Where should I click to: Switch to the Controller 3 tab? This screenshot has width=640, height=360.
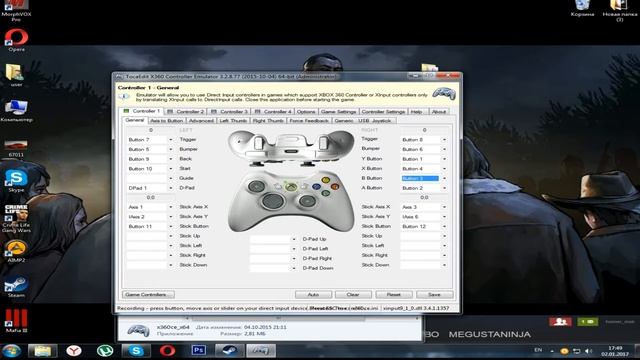pos(229,111)
